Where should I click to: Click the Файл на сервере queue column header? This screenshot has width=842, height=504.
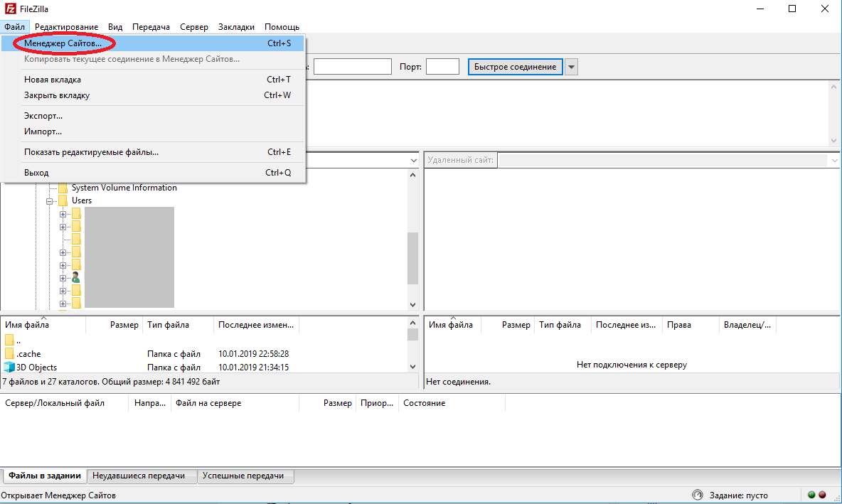coord(235,403)
